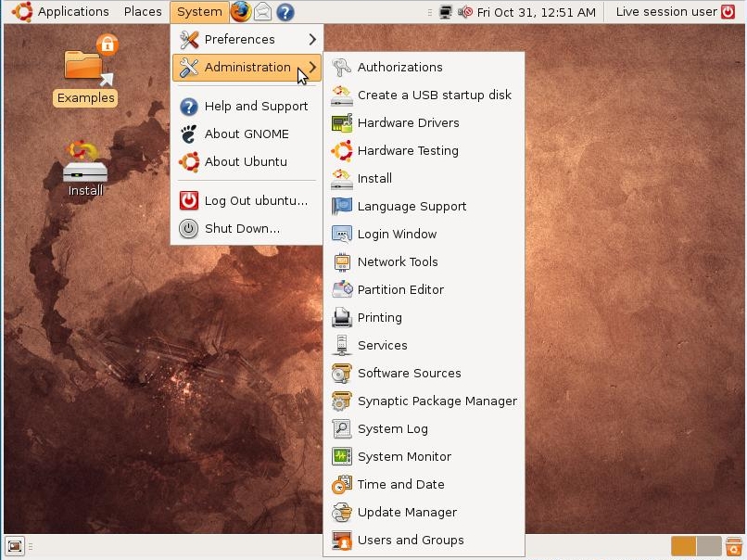Click the Software Sources icon
This screenshot has height=560, width=747.
click(342, 373)
